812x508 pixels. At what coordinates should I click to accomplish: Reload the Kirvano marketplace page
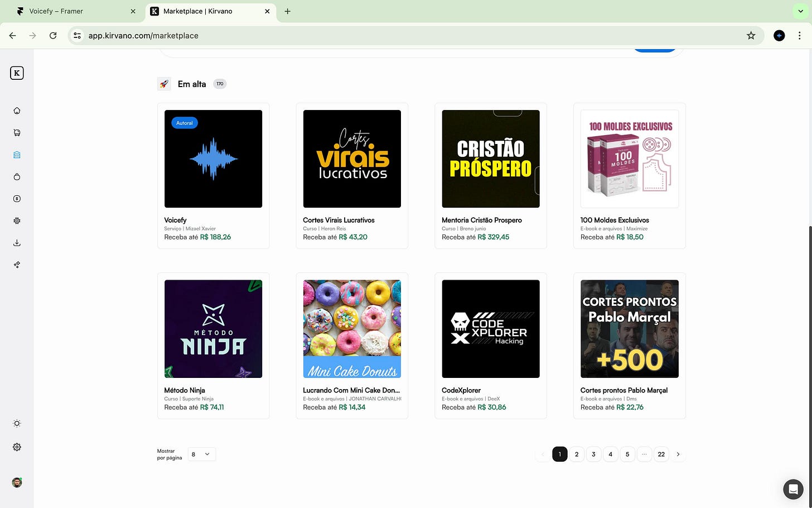pyautogui.click(x=53, y=35)
